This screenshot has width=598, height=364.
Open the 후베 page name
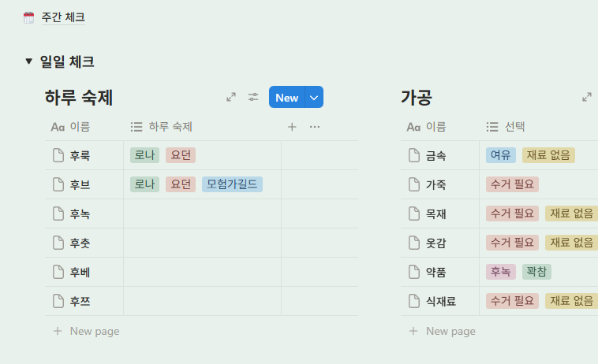coord(80,273)
